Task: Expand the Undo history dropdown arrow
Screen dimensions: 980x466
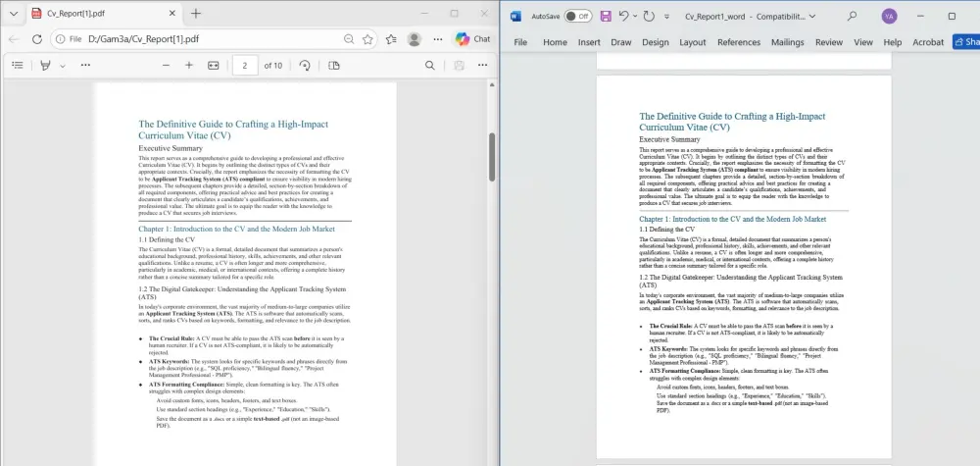Action: point(635,17)
